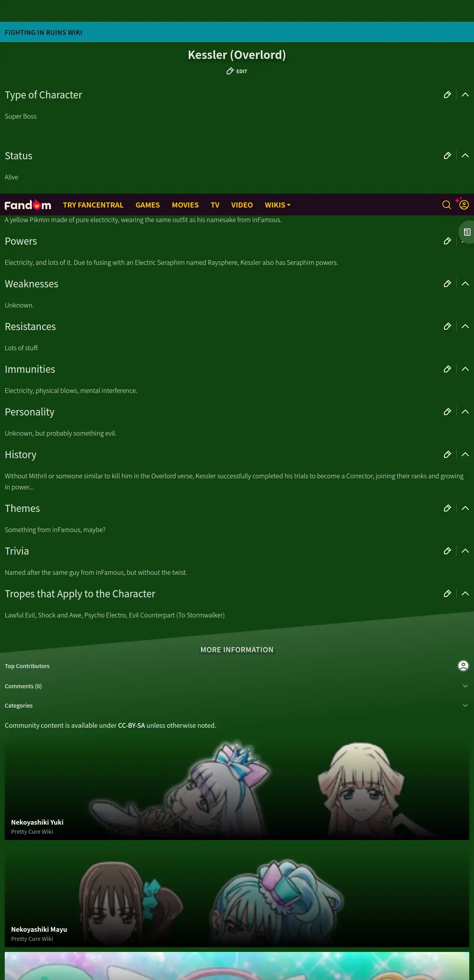
Task: Open the table of contents side button
Action: pos(467,232)
